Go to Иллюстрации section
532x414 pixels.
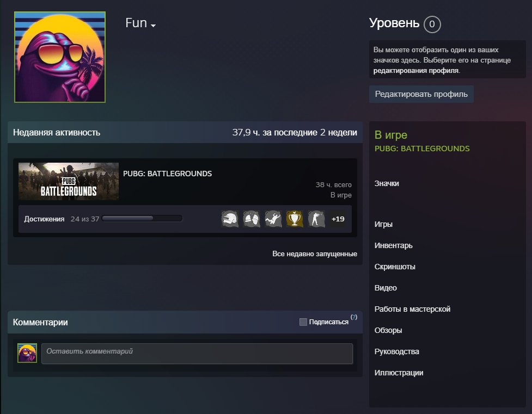point(399,373)
